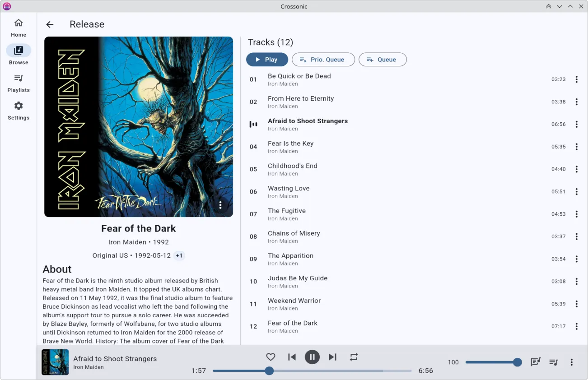Open the lyrics panel icon
Image resolution: width=588 pixels, height=380 pixels.
(536, 362)
